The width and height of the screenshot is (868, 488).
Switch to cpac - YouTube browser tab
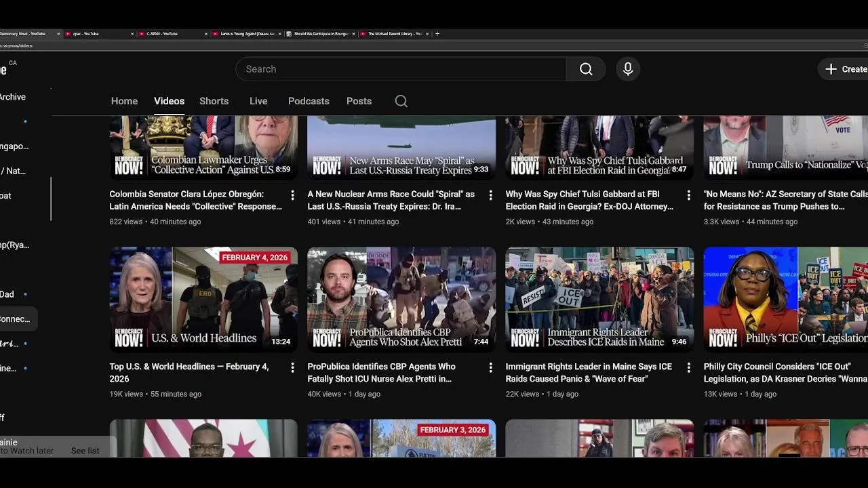[x=100, y=33]
